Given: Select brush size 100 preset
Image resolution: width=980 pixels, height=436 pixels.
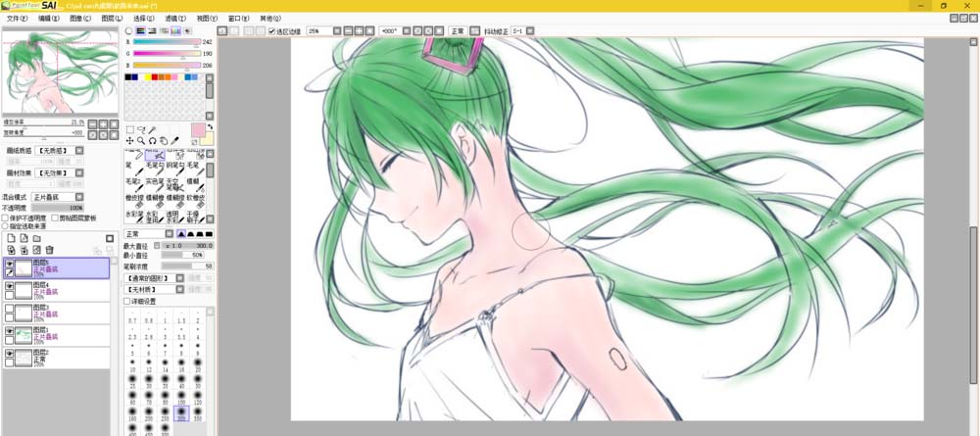Looking at the screenshot, I should tap(181, 397).
